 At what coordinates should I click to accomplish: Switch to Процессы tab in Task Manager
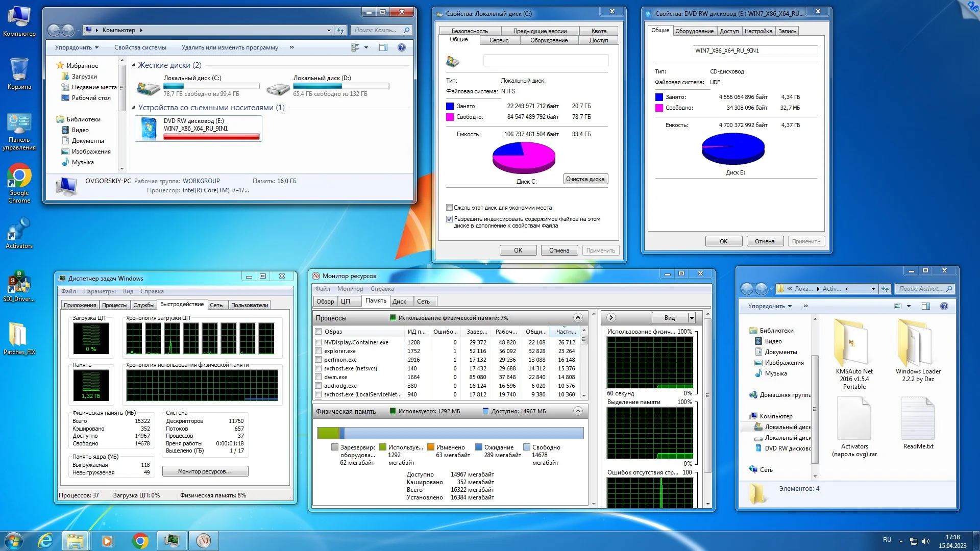(x=114, y=305)
